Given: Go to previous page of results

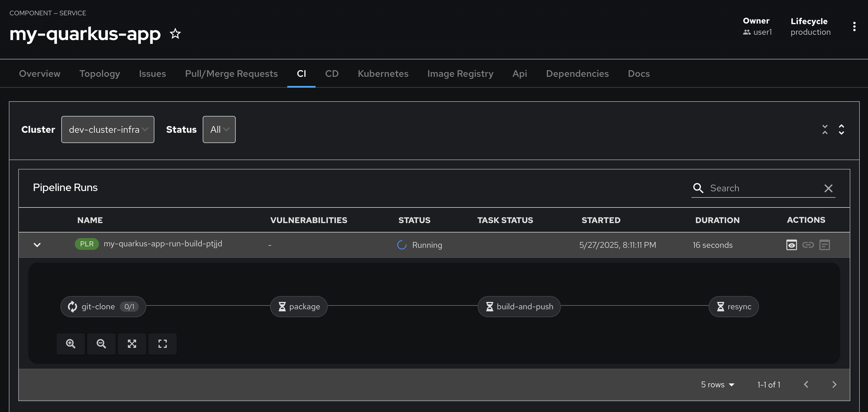Looking at the screenshot, I should tap(806, 384).
